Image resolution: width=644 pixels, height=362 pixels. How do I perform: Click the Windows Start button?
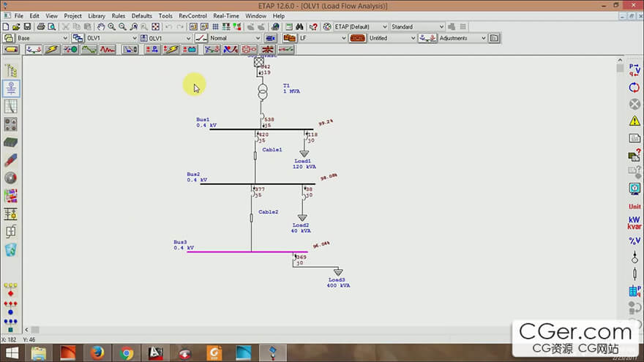[12, 353]
